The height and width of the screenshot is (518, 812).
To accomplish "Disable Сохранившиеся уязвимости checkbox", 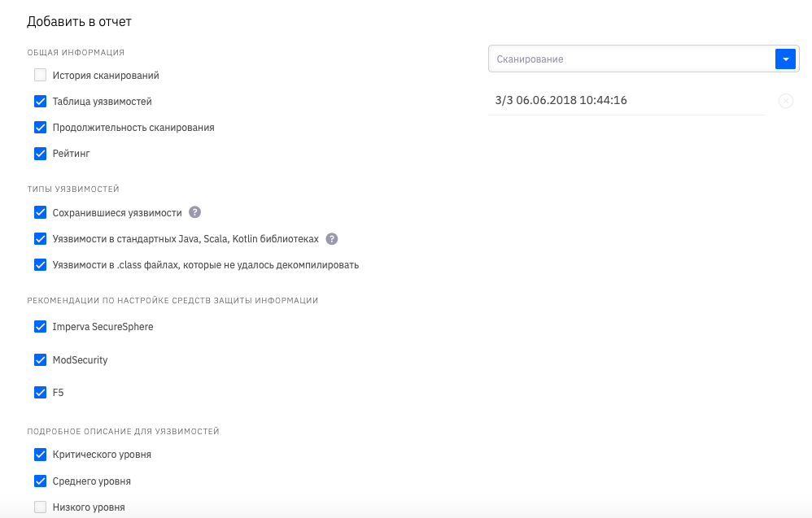I will pos(40,212).
